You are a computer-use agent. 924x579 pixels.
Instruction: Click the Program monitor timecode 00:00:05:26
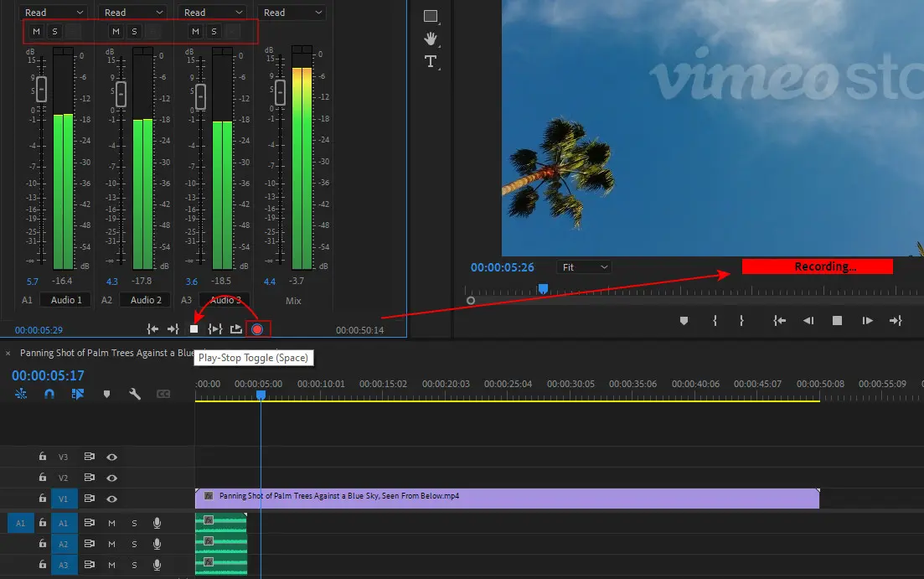click(502, 267)
